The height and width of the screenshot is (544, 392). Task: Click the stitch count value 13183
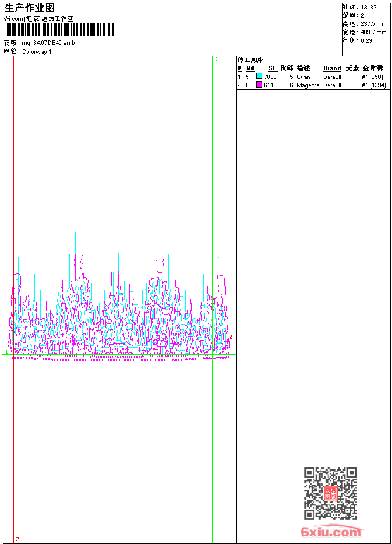(369, 8)
